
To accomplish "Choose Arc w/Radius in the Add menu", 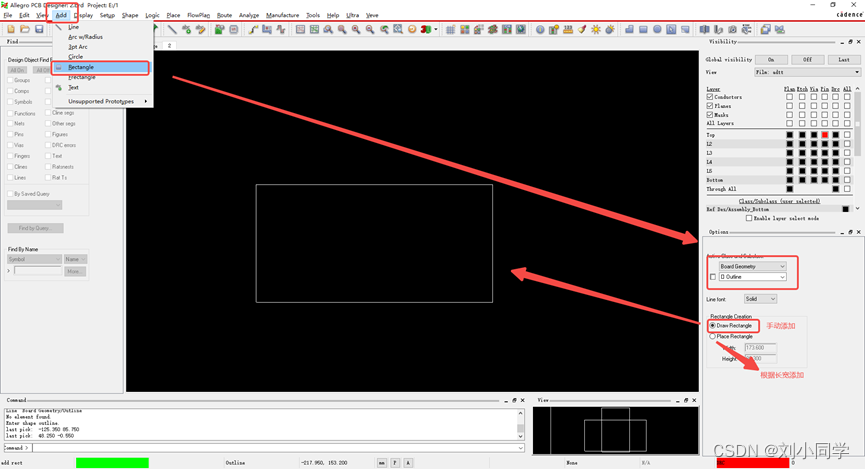I will (x=85, y=37).
